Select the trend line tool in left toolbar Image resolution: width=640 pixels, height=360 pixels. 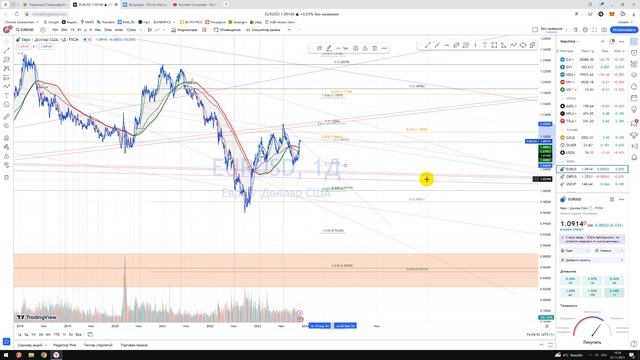tap(6, 51)
